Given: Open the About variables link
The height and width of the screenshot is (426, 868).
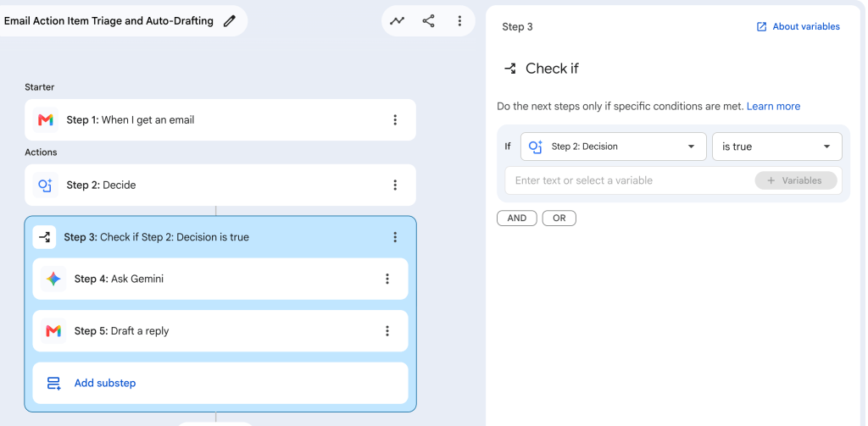Looking at the screenshot, I should (x=806, y=26).
